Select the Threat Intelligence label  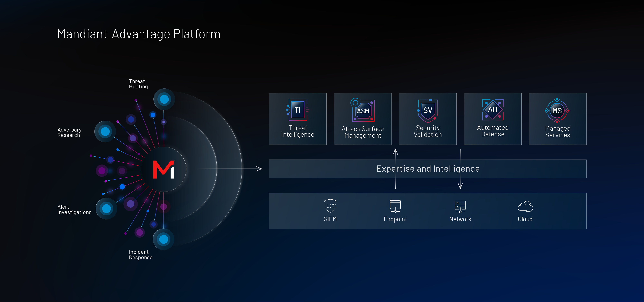(298, 131)
